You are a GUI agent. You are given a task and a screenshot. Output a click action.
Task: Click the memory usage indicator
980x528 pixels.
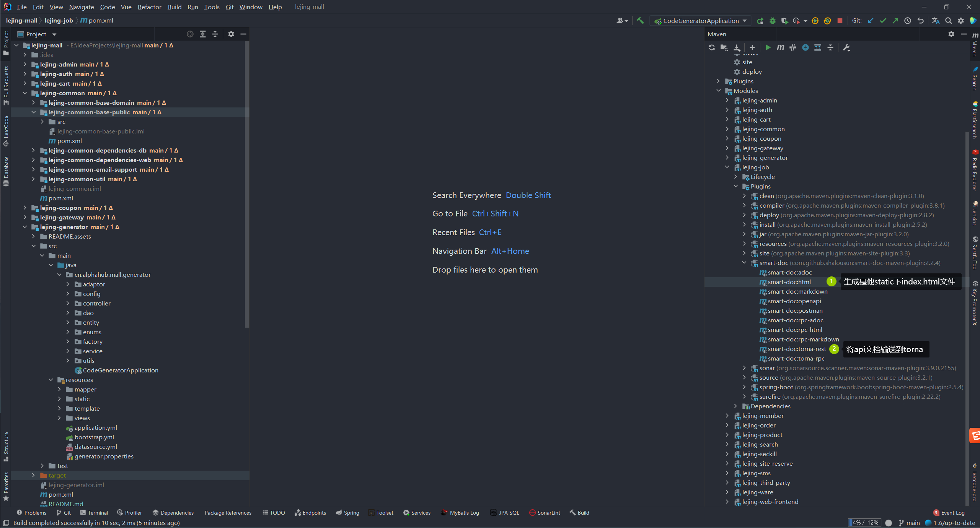click(x=864, y=523)
